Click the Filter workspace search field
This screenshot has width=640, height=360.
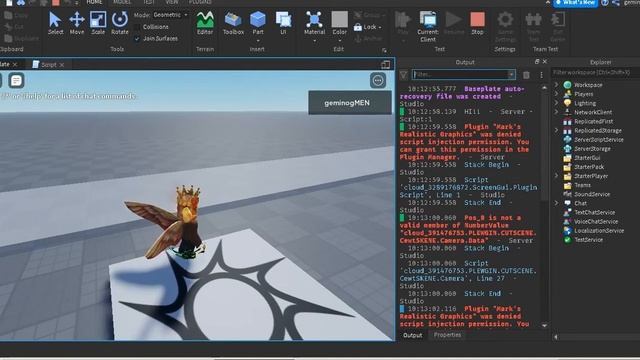coord(595,72)
